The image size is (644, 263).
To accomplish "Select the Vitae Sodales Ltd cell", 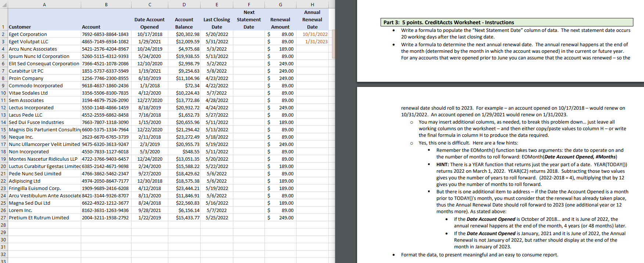I will click(44, 93).
